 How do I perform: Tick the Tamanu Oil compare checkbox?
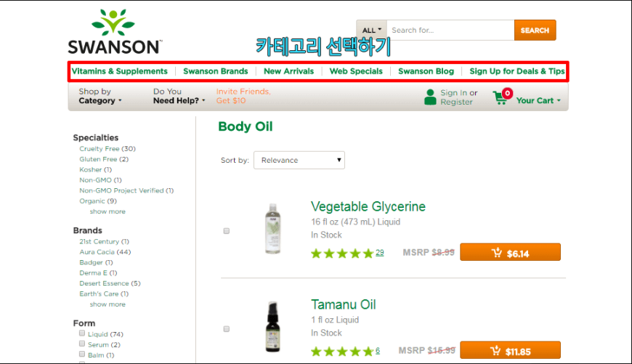227,329
